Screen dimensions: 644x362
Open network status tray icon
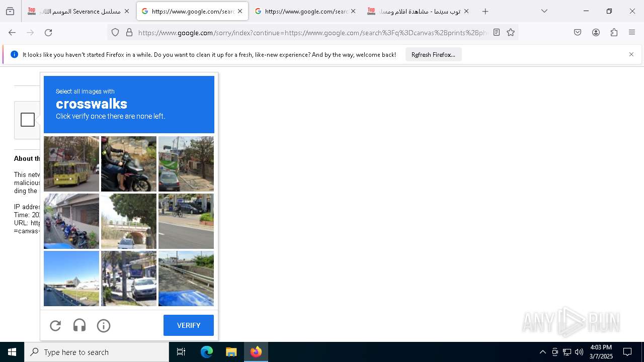567,352
